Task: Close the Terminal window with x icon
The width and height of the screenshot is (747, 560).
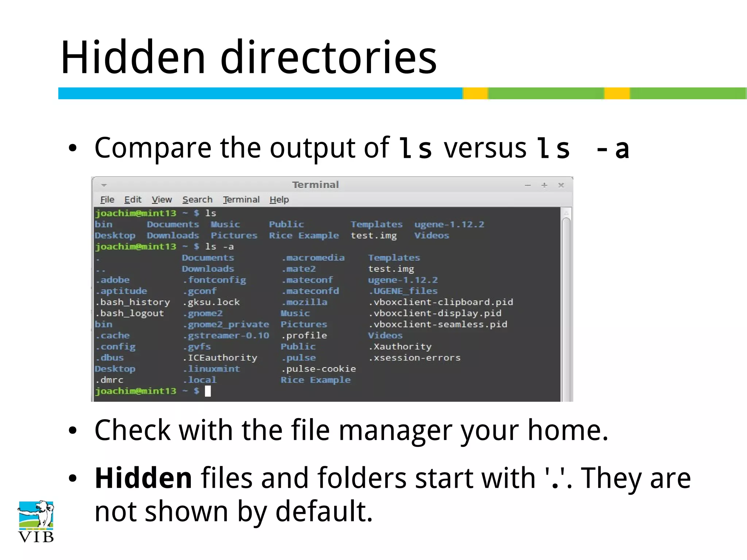Action: [x=561, y=185]
